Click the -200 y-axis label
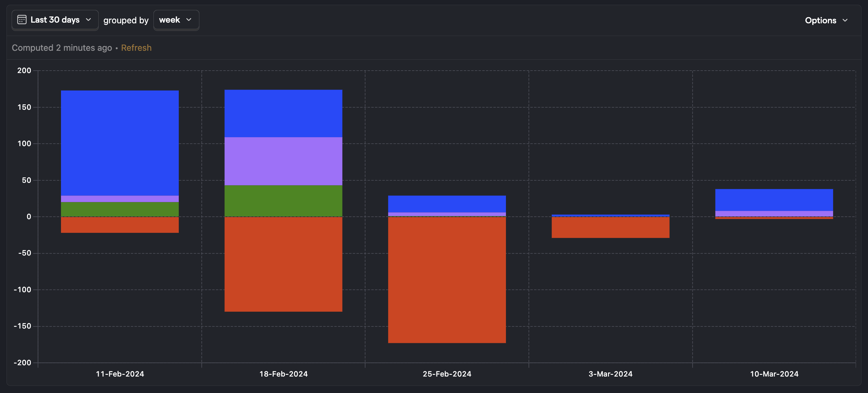Viewport: 868px width, 393px height. (x=22, y=363)
